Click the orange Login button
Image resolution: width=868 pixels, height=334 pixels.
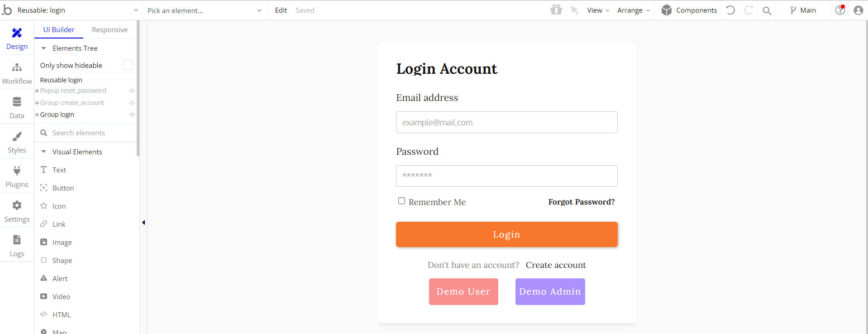(x=506, y=234)
